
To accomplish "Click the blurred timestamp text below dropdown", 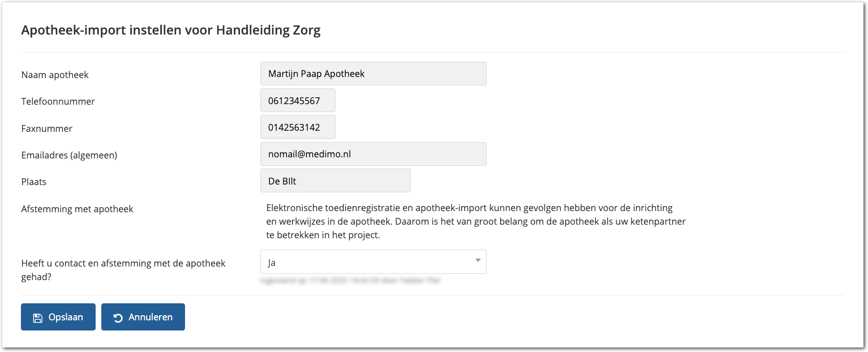I will (351, 280).
